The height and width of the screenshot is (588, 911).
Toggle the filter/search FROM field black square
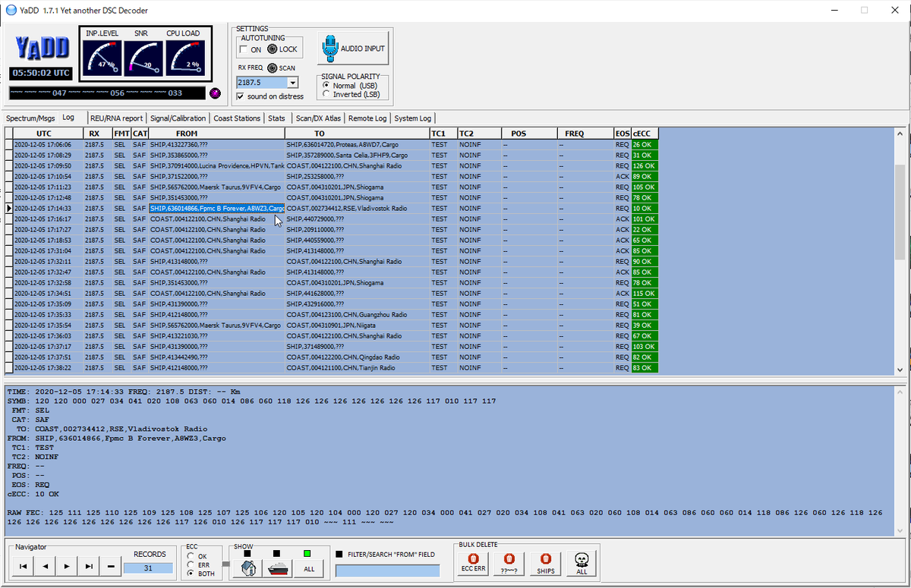(338, 555)
